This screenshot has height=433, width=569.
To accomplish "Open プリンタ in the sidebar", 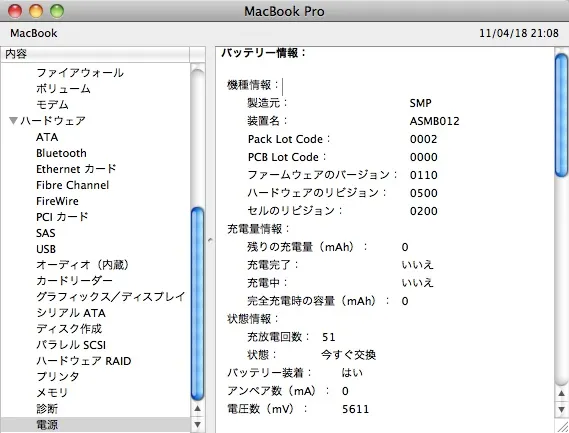I will pos(58,376).
